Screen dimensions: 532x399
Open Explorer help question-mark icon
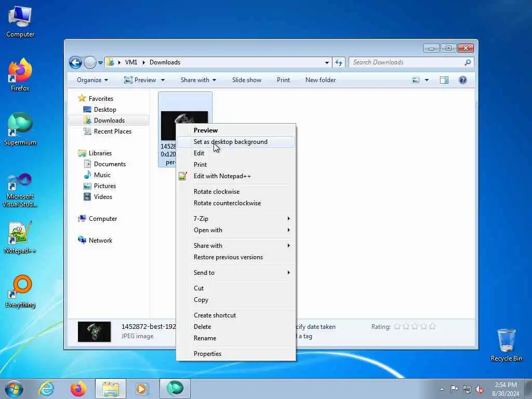[463, 80]
